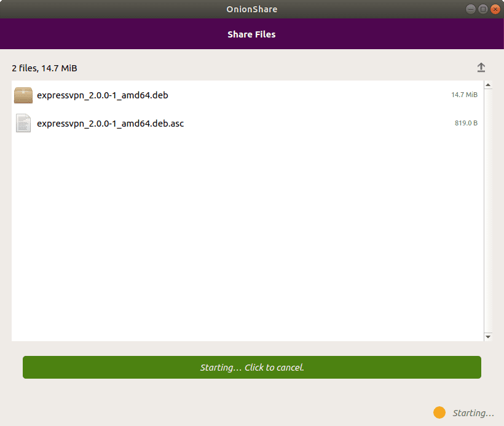The height and width of the screenshot is (426, 504).
Task: Select expressvpn_2.0.0-1_amd64.deb.asc from the file list
Action: click(x=109, y=123)
